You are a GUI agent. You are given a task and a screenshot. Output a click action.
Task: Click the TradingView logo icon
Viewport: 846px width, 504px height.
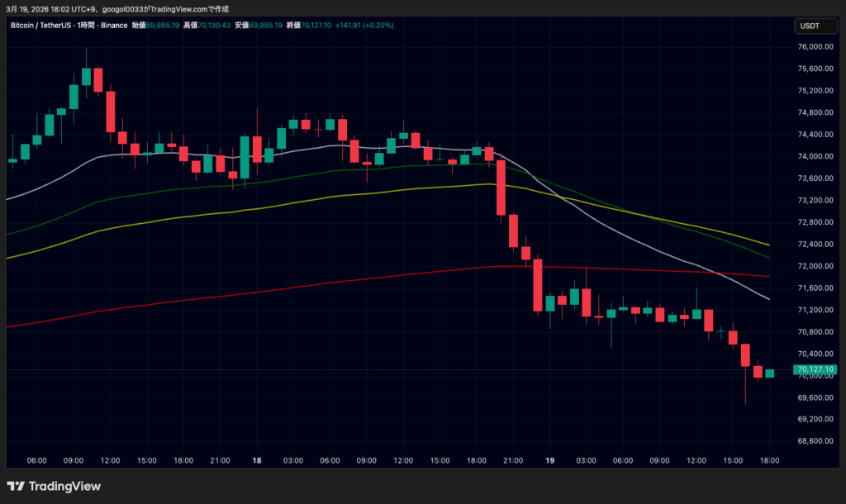(16, 487)
